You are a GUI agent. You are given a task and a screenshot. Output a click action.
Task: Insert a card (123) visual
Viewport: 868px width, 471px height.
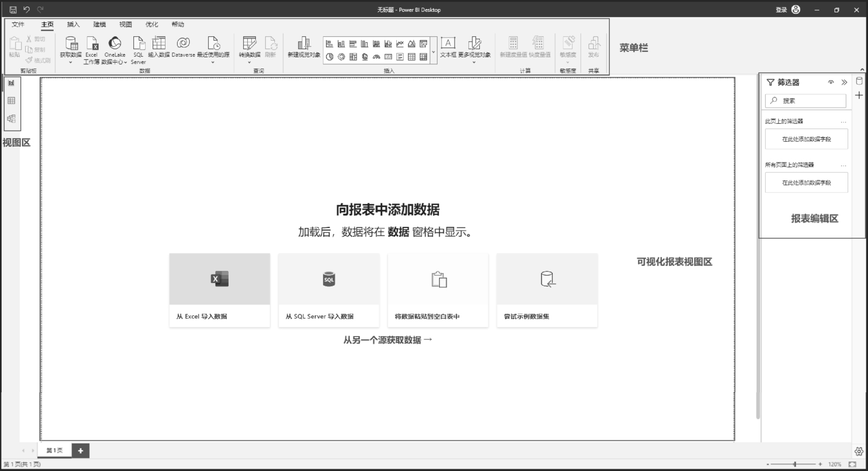tap(388, 57)
